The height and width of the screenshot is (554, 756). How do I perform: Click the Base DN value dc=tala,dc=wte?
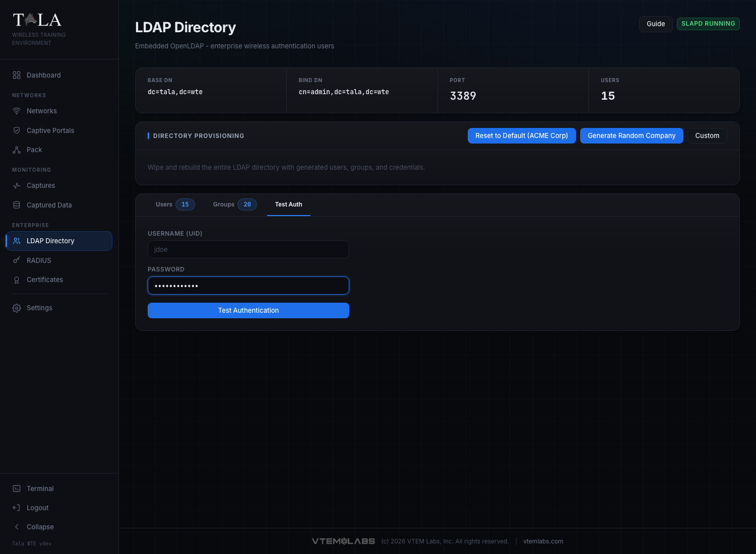tap(175, 92)
